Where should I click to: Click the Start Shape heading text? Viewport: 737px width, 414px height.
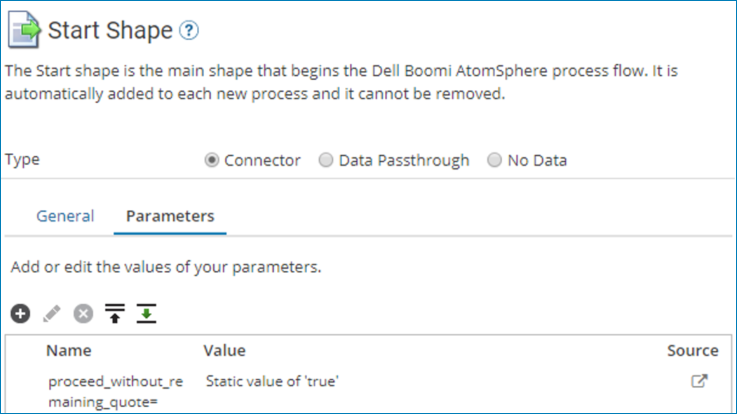click(110, 31)
